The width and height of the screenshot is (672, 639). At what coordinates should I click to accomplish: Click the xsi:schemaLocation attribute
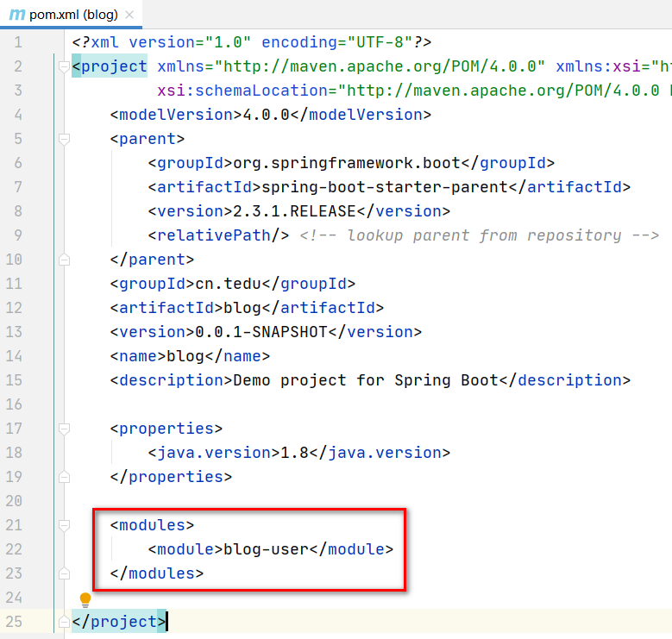click(x=242, y=91)
